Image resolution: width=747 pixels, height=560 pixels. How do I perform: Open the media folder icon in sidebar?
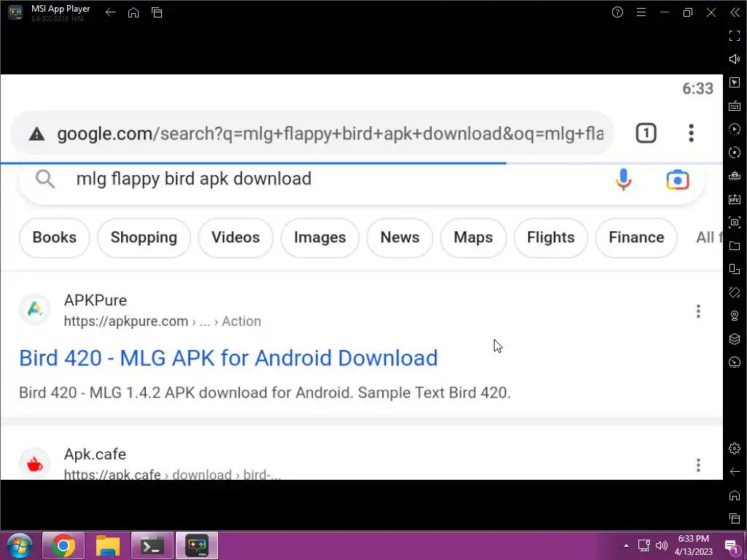tap(734, 246)
